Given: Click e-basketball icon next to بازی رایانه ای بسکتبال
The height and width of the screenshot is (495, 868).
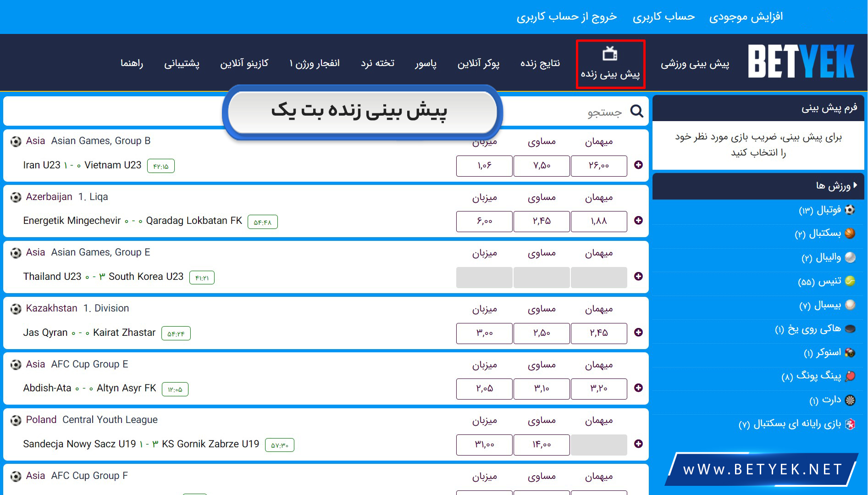Looking at the screenshot, I should 850,424.
